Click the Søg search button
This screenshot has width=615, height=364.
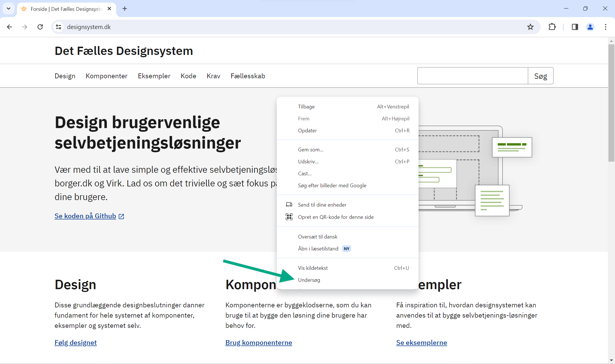(540, 76)
